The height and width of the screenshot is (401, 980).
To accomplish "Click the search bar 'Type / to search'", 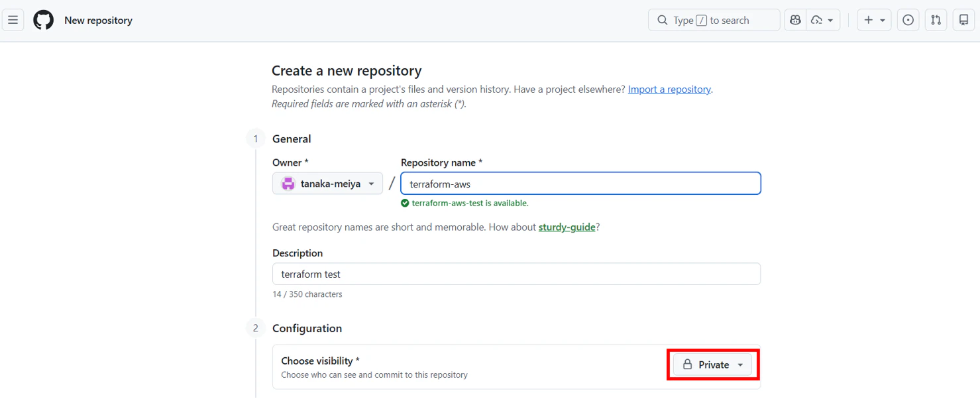I will point(714,20).
